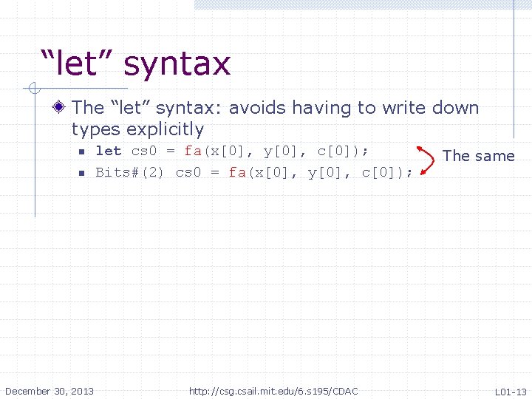Click the diamond bullet before 'The "let" syntax'
The width and height of the screenshot is (532, 399).
click(x=58, y=107)
